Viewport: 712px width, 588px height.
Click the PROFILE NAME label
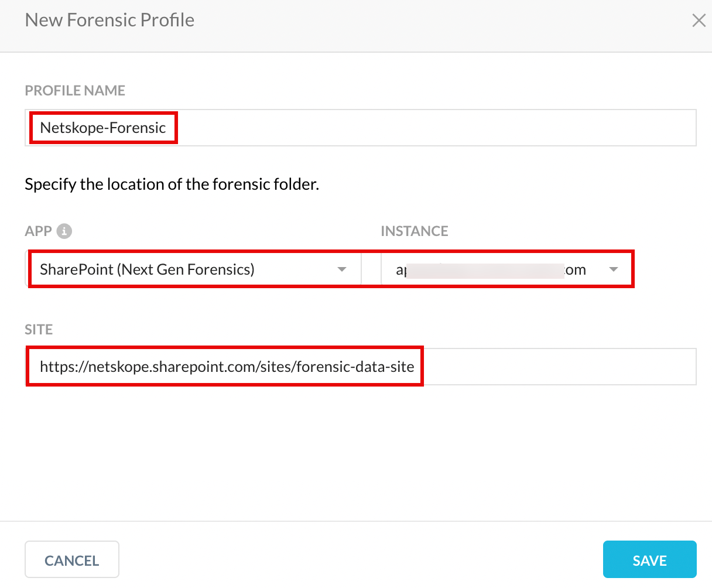(75, 90)
